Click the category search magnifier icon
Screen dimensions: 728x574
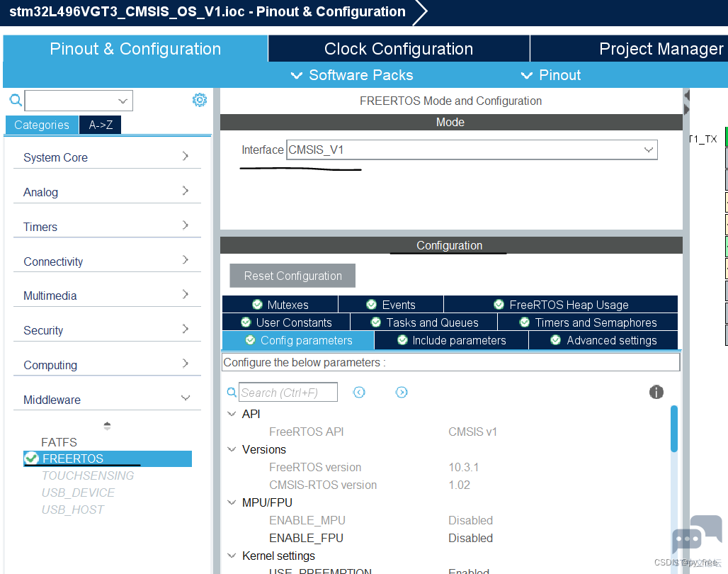16,100
